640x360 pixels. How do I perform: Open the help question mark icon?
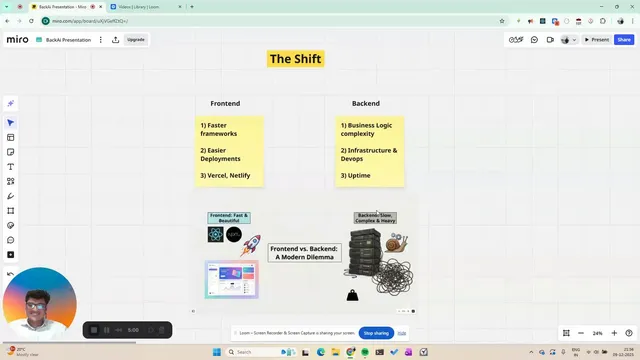(x=629, y=333)
